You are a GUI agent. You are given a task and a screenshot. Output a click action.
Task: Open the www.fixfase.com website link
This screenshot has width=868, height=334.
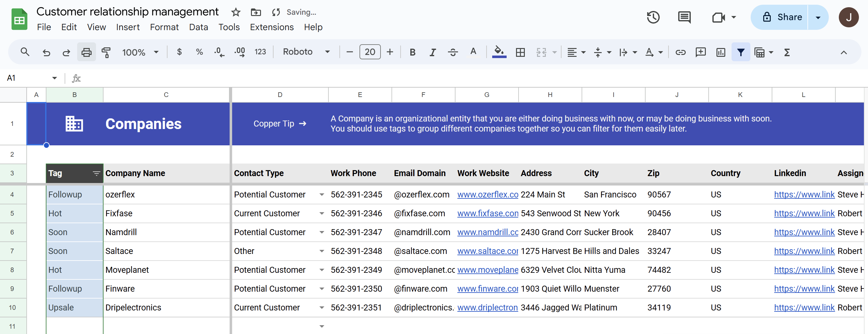tap(487, 213)
